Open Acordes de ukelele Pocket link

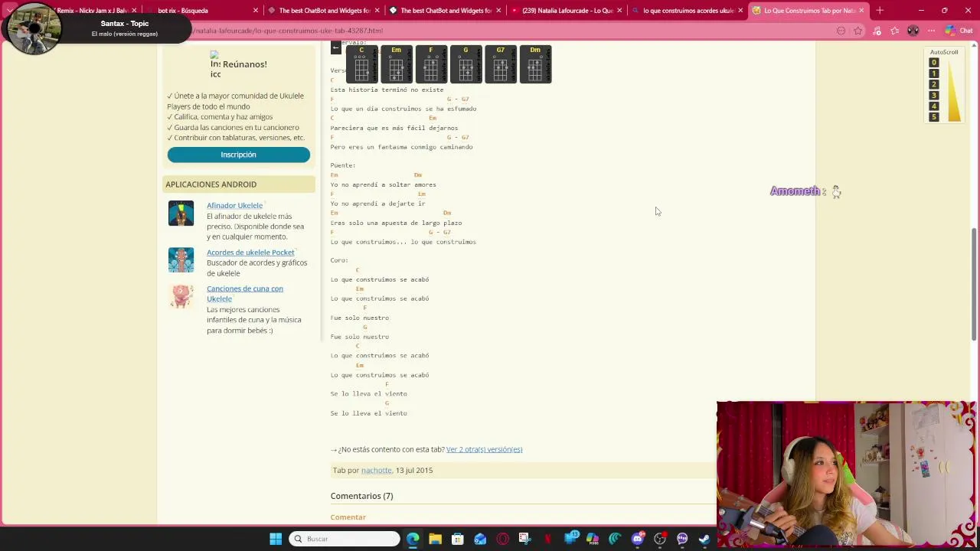250,253
